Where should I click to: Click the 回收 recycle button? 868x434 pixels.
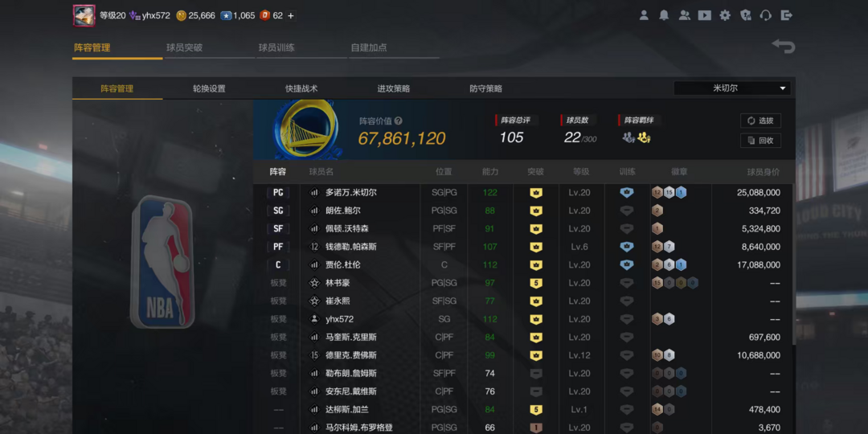(x=760, y=141)
